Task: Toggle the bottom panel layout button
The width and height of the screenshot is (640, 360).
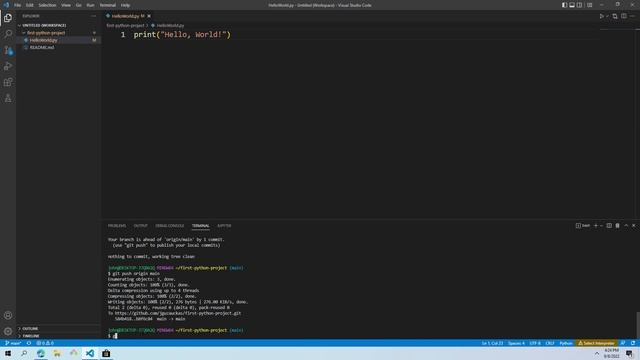Action: click(572, 5)
